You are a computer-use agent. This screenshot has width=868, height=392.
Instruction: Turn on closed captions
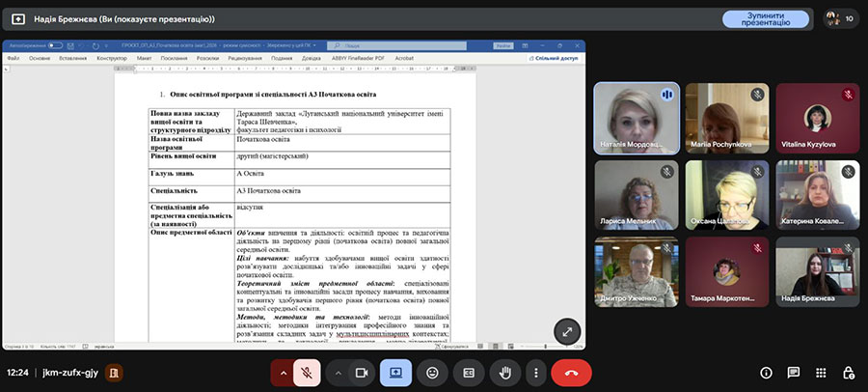(x=469, y=372)
